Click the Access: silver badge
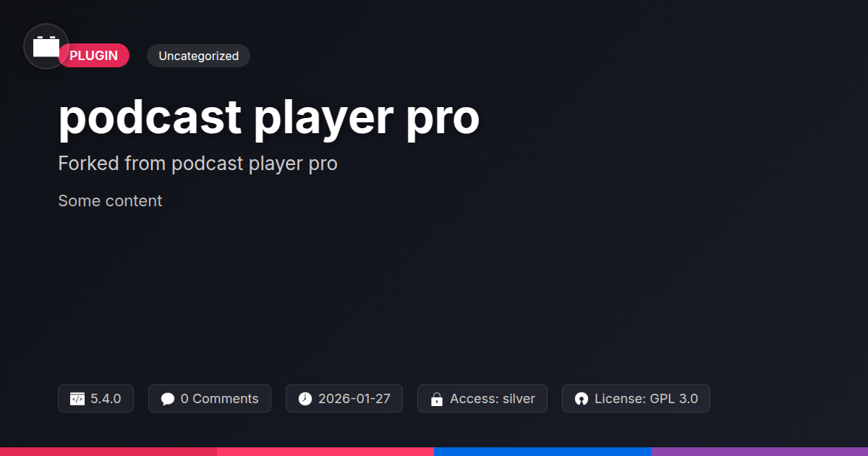868x456 pixels. (482, 399)
